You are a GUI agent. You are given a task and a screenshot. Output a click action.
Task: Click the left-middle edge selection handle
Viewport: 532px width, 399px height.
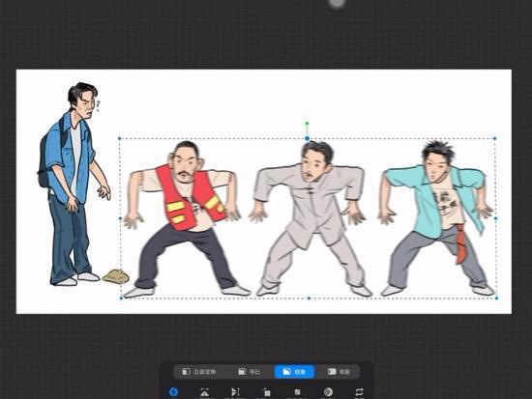point(121,218)
